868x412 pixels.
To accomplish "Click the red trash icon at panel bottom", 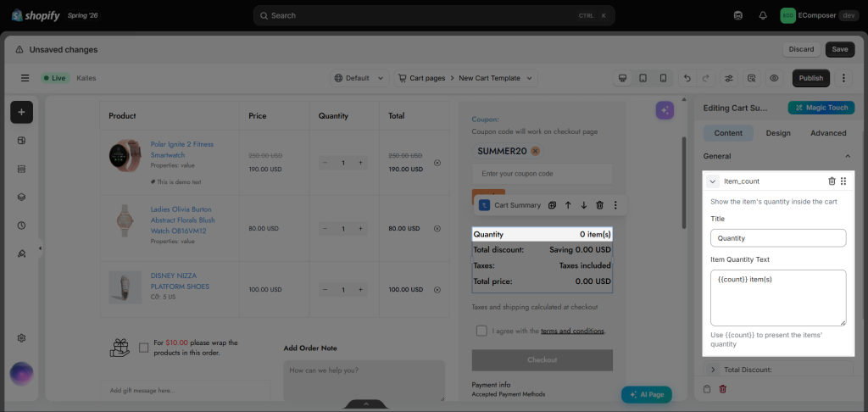I will [x=722, y=389].
